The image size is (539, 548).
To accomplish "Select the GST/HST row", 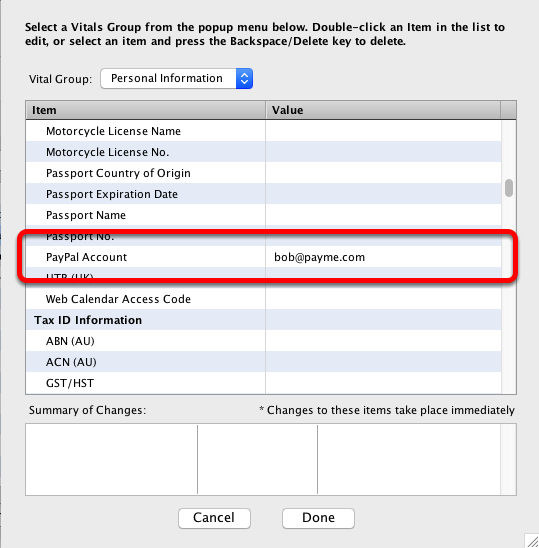I will [264, 383].
